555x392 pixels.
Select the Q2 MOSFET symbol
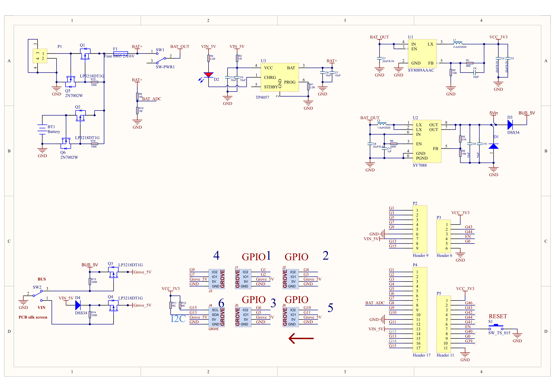click(80, 116)
